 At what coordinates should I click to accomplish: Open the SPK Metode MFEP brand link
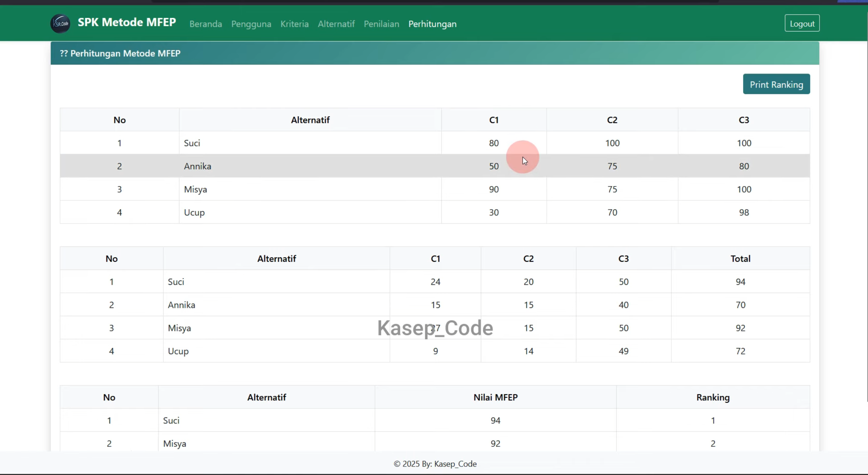click(x=127, y=22)
